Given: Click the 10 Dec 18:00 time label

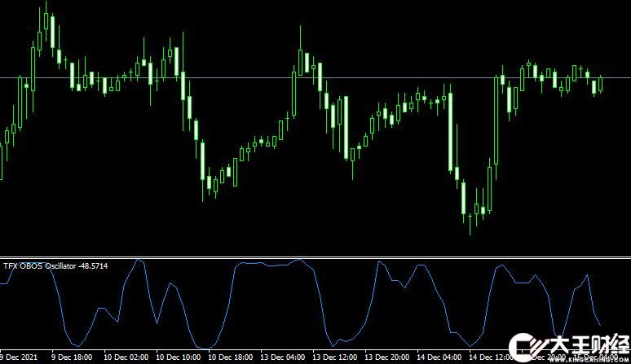Looking at the screenshot, I should tap(230, 357).
